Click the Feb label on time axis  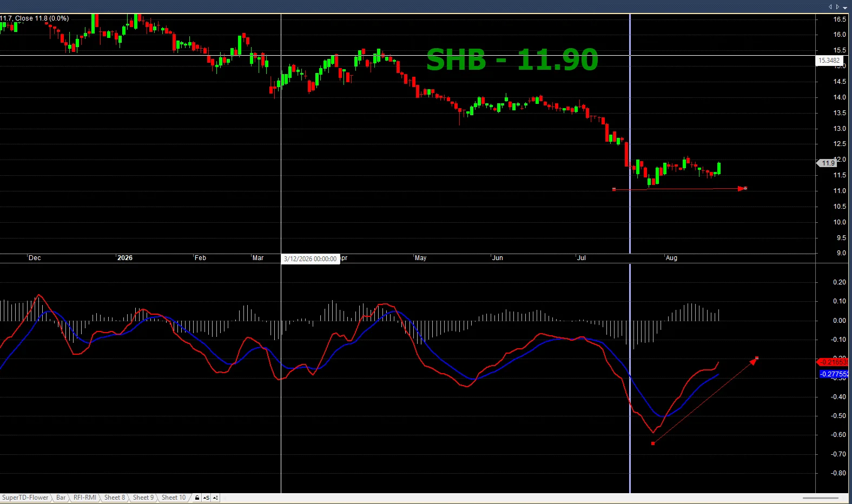tap(200, 258)
